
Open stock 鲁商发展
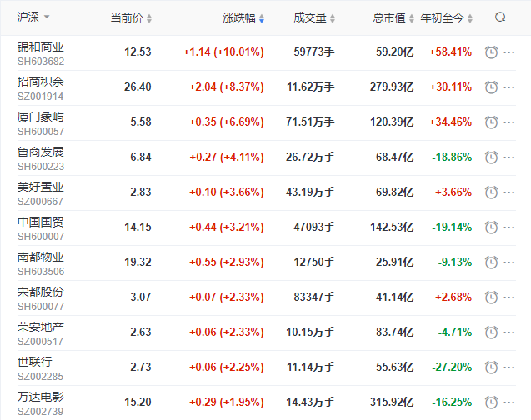[40, 152]
